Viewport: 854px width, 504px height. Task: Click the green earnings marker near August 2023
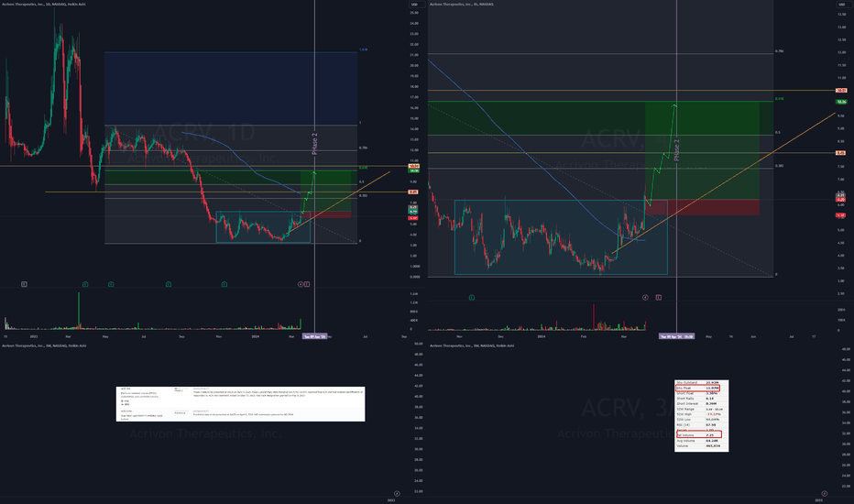point(169,284)
